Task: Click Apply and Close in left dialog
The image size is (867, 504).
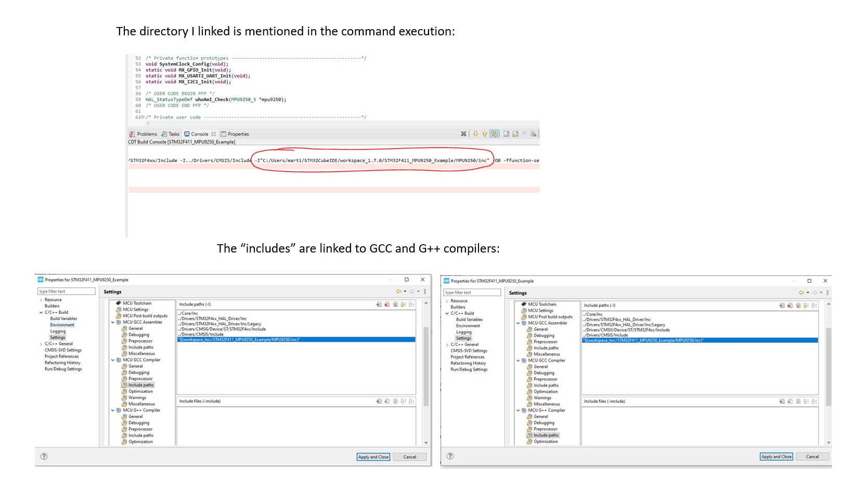Action: click(373, 457)
